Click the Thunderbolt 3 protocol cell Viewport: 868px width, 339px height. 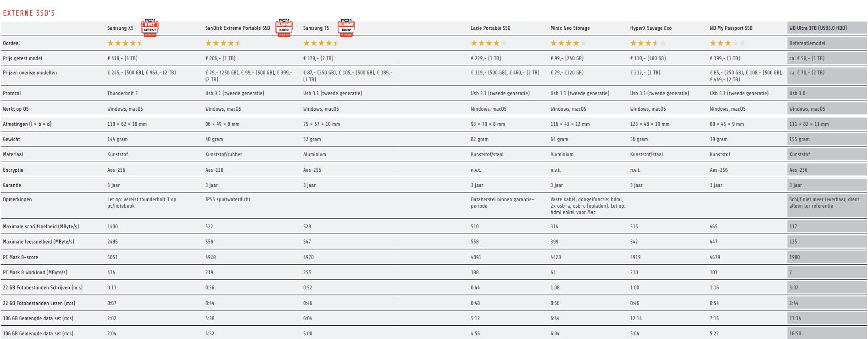[122, 93]
